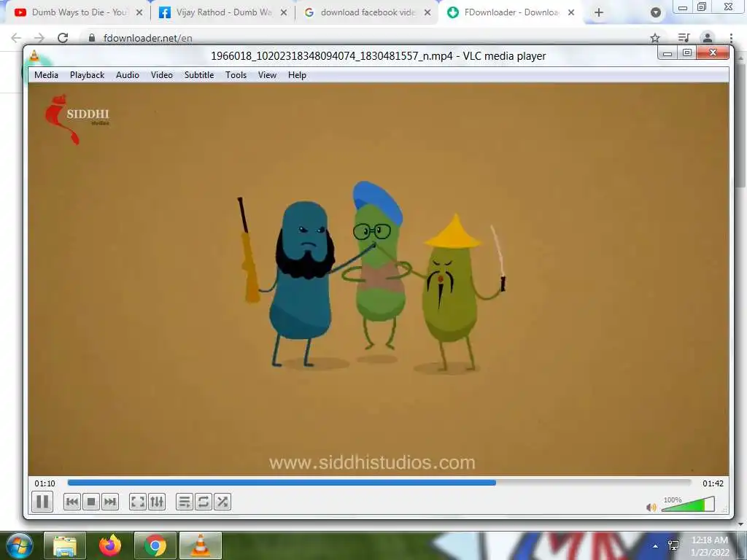Open File Explorer from taskbar

coord(65,545)
